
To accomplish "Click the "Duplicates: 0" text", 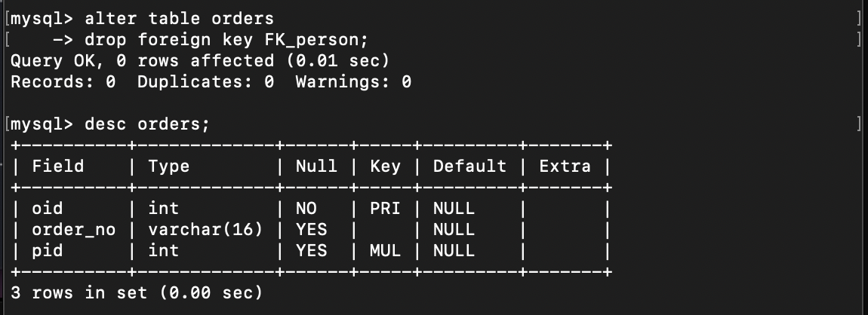I will [x=205, y=81].
